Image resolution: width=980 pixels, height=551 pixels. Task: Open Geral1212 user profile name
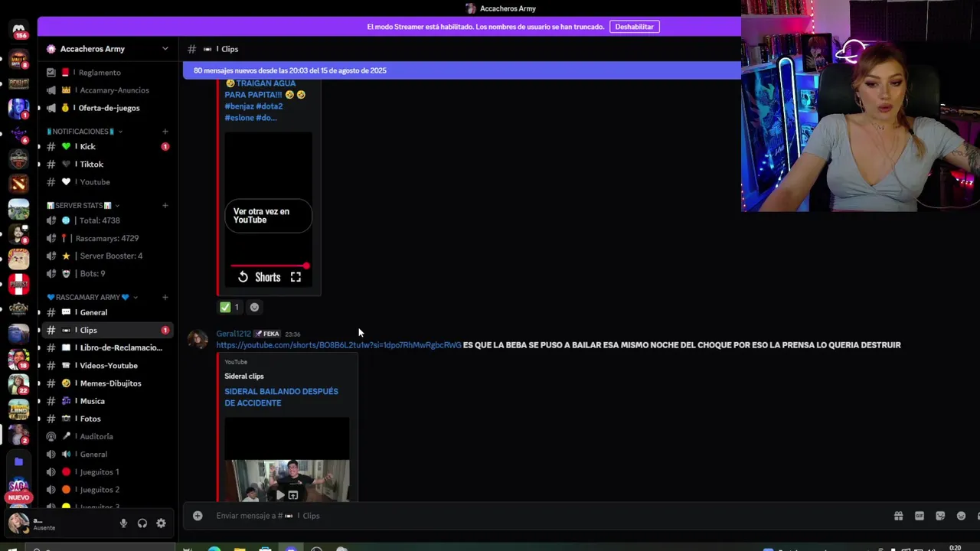tap(234, 334)
